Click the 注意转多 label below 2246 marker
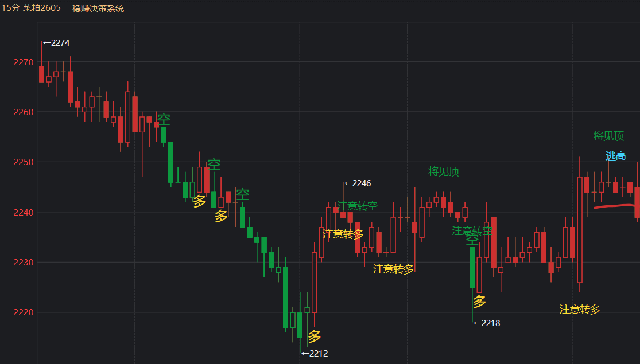 pos(343,234)
